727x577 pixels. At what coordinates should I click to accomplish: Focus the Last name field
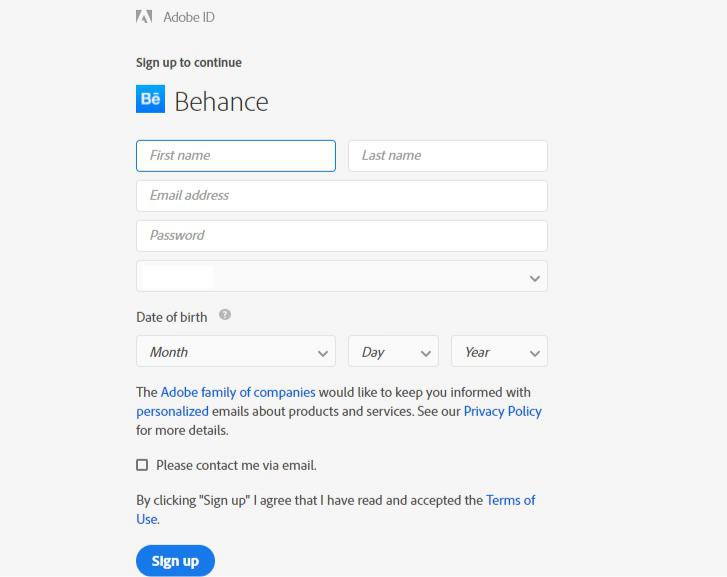click(448, 156)
